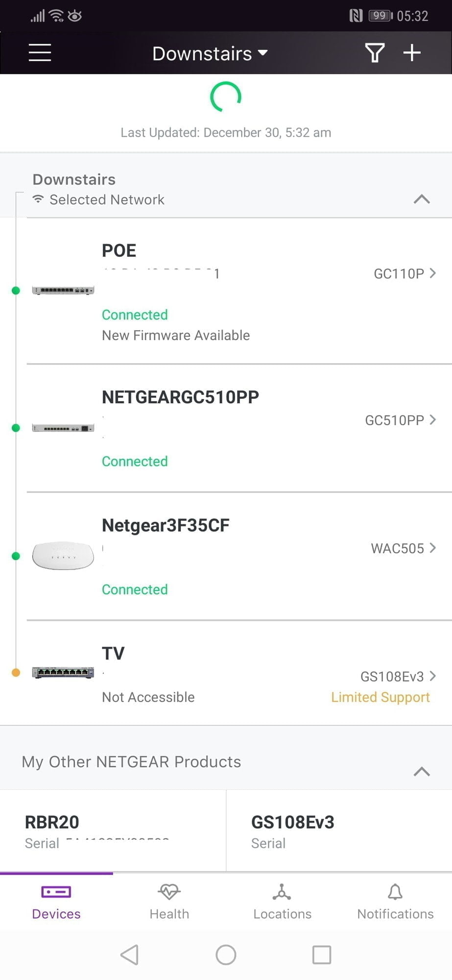Tap the Limited Support link
Image resolution: width=452 pixels, height=980 pixels.
[380, 697]
